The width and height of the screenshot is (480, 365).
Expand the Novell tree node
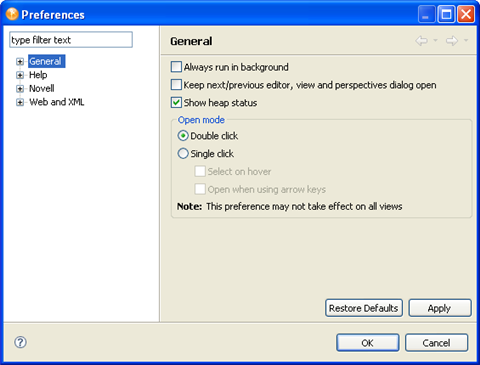tap(20, 89)
